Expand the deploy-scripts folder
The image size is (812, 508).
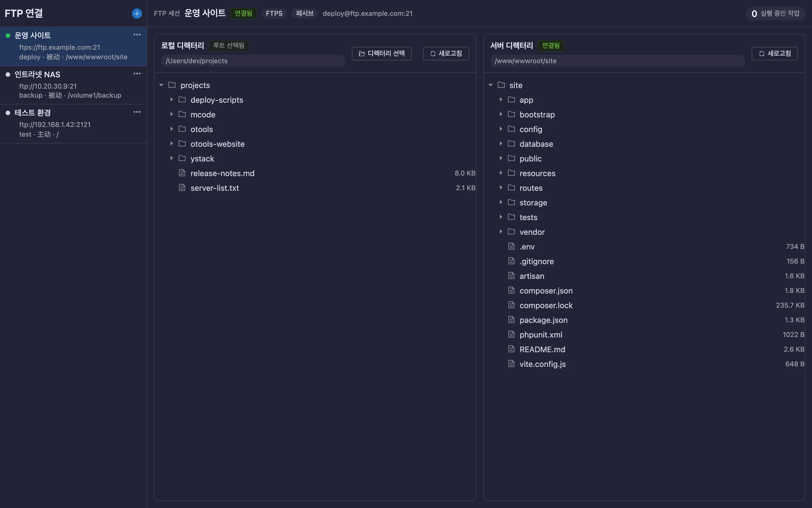coord(171,99)
